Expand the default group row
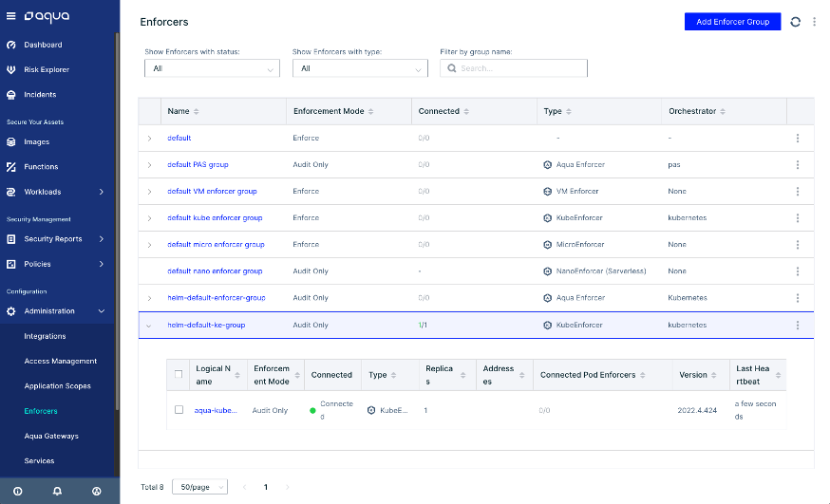Screen dimensions: 830x504 [149, 138]
